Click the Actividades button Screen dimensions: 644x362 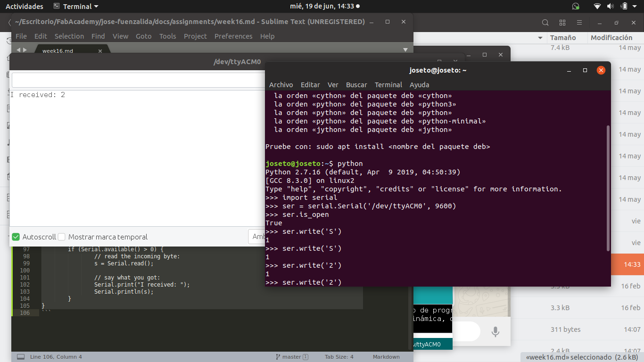pos(25,7)
